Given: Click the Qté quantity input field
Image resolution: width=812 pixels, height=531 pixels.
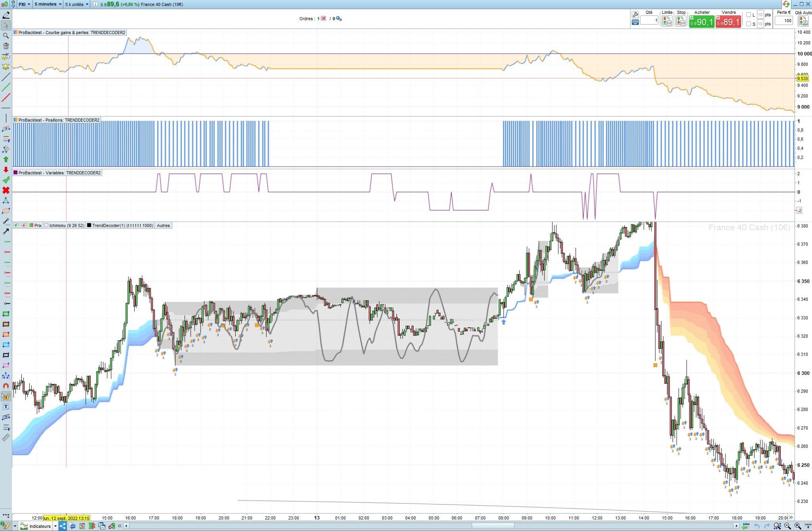Looking at the screenshot, I should coord(649,20).
